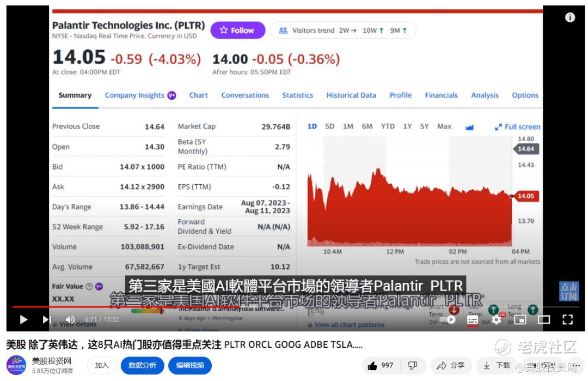This screenshot has height=381, width=588.
Task: Select the 1M chart range
Action: click(348, 126)
